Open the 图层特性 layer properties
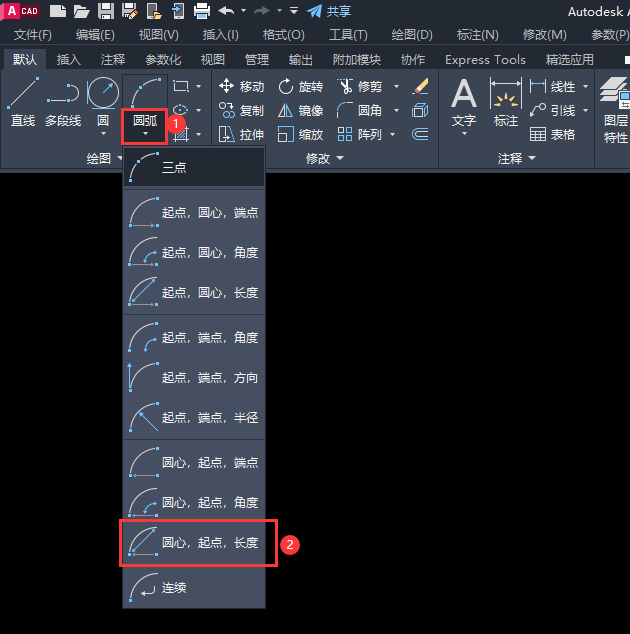 point(615,110)
